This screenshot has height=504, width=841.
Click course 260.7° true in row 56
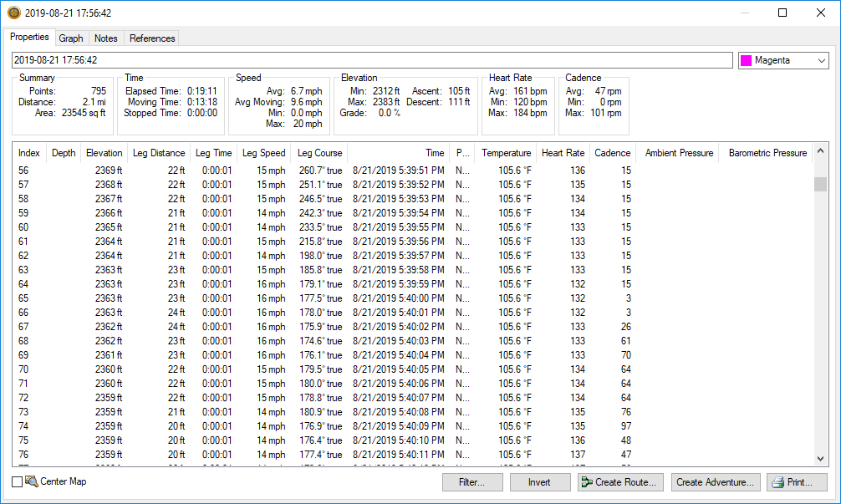[x=321, y=171]
